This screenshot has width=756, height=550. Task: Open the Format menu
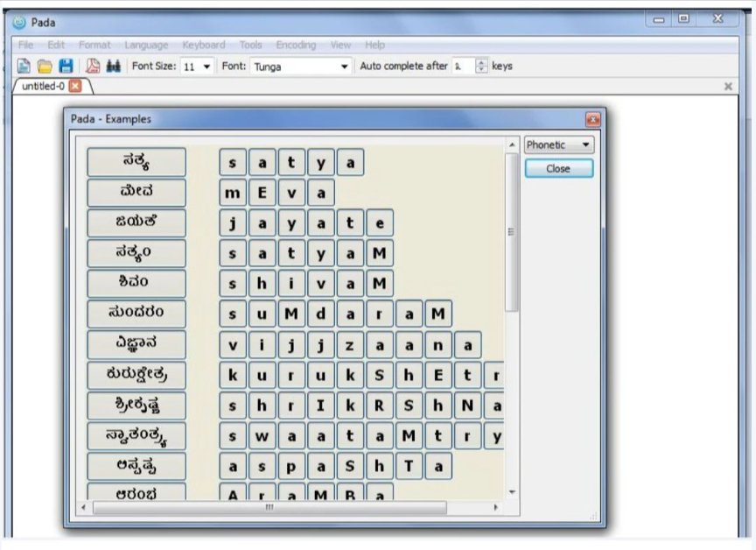point(94,45)
